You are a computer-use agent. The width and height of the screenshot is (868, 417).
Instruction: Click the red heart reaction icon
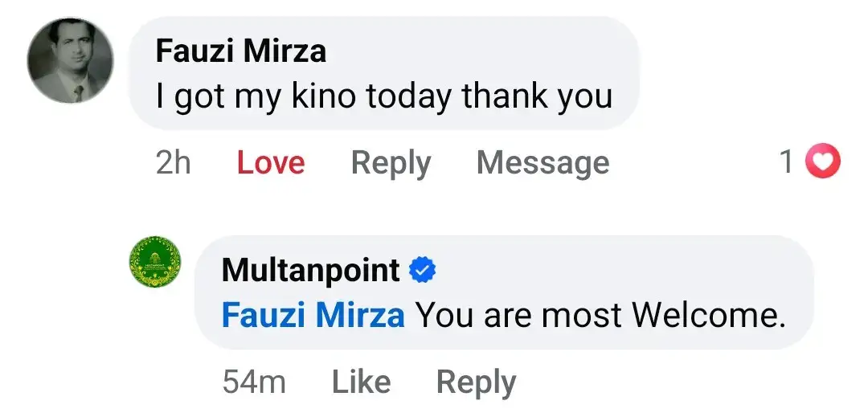(822, 163)
